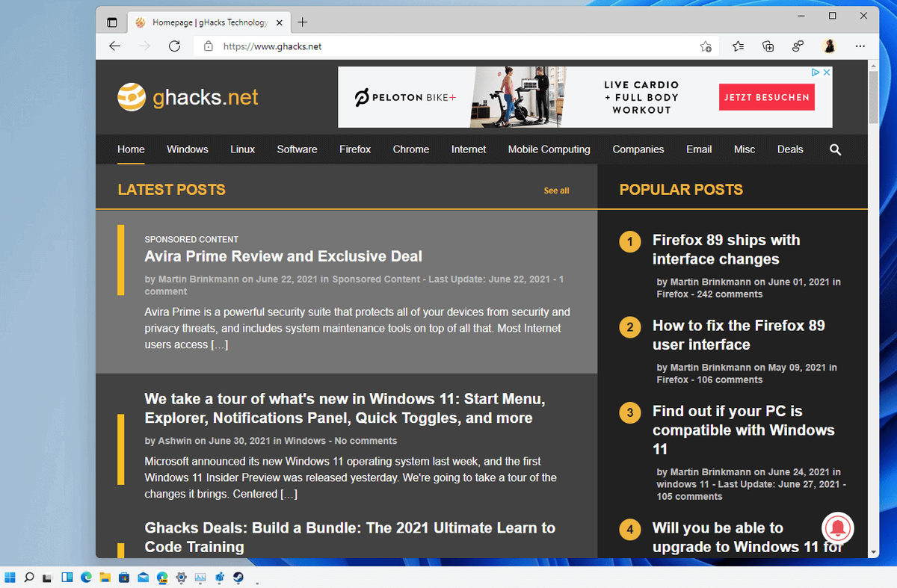Open the Windows menu item on ghacks

pos(188,149)
